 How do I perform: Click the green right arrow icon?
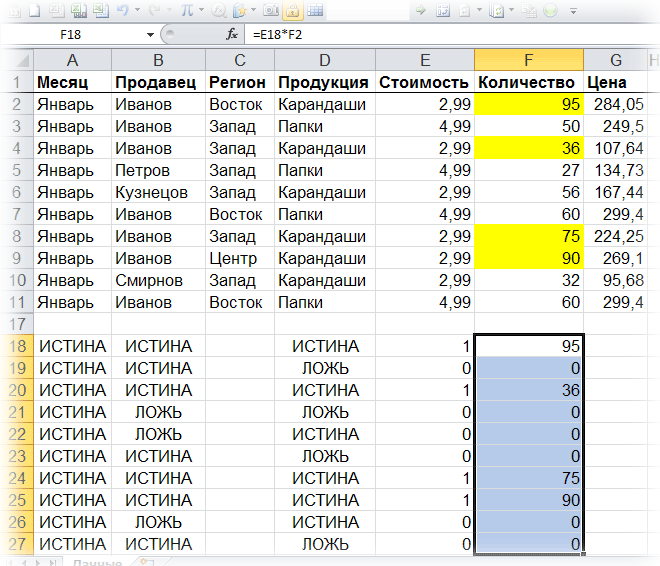pos(420,10)
